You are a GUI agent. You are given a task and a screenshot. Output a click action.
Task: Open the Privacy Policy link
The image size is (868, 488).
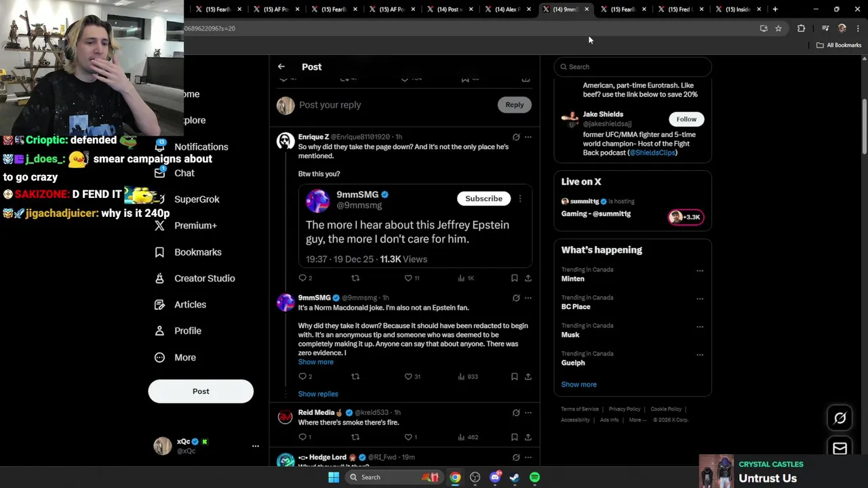click(x=625, y=409)
